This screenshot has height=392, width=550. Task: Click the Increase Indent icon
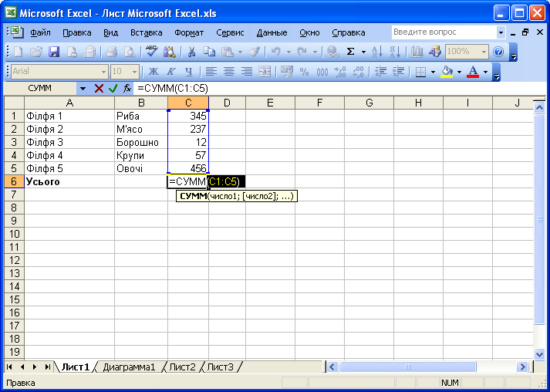(x=398, y=73)
